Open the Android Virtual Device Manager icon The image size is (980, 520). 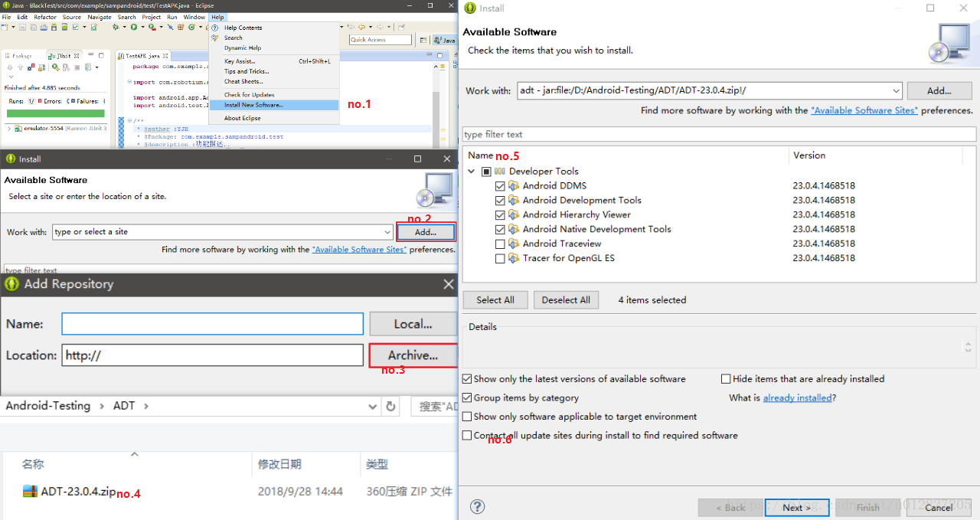tap(64, 27)
